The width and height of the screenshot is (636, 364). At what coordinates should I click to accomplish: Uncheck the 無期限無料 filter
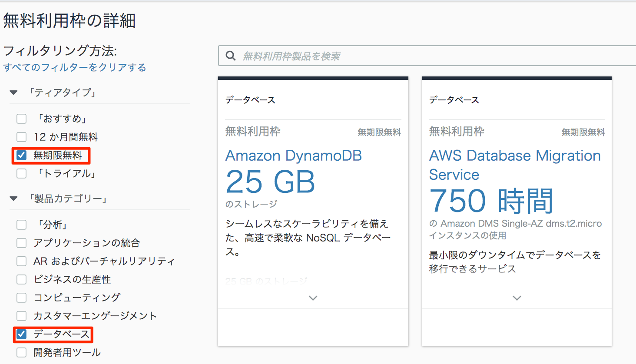pos(21,155)
